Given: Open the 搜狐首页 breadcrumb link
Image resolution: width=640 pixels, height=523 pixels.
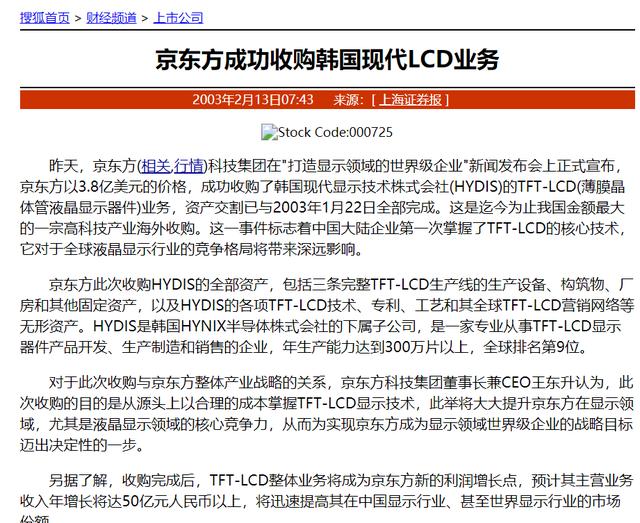Looking at the screenshot, I should [45, 18].
